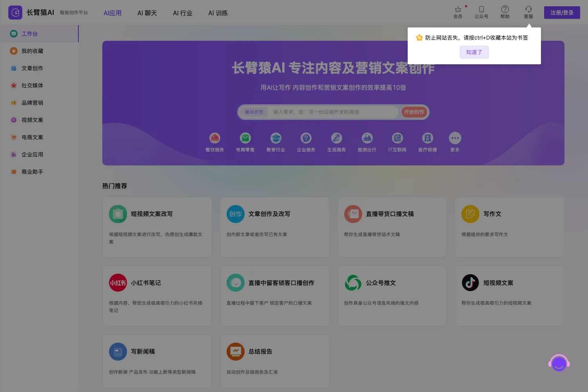Click the 帮你生成直播带货话术文稿 description
The width and height of the screenshot is (588, 392).
(x=372, y=234)
